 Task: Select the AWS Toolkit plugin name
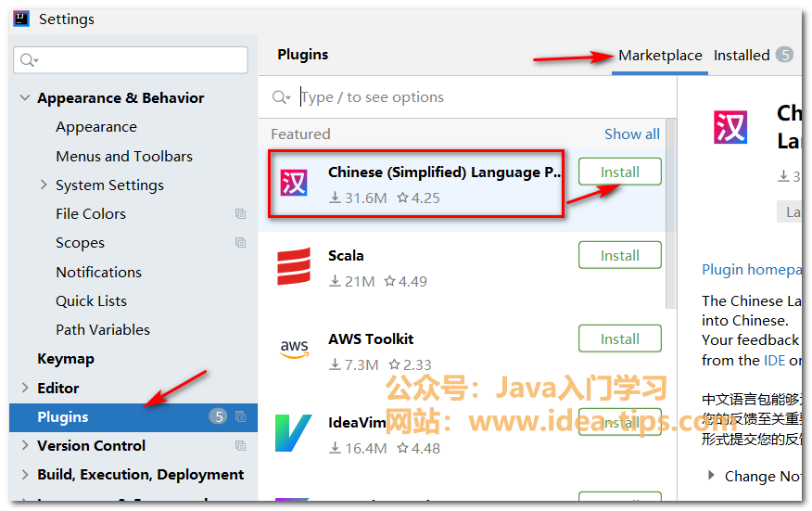pyautogui.click(x=371, y=339)
